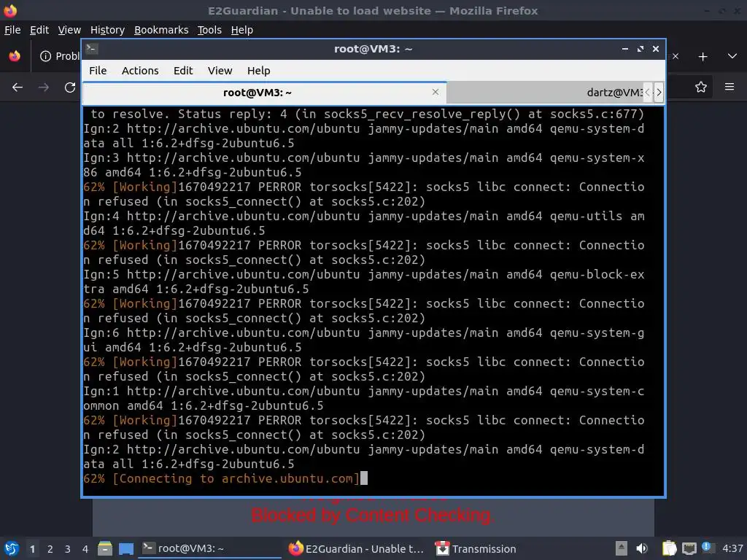This screenshot has width=747, height=560.
Task: Open terminal File menu
Action: [x=98, y=71]
